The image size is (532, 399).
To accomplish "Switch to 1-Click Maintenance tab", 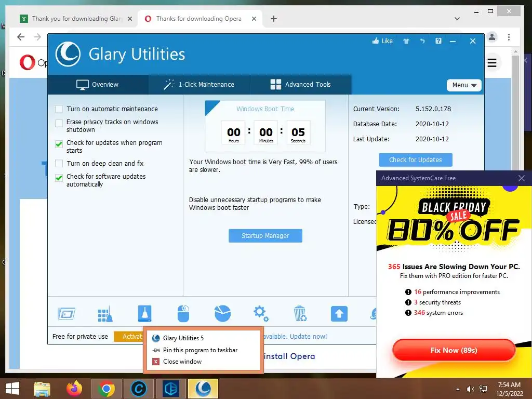I will click(x=199, y=85).
